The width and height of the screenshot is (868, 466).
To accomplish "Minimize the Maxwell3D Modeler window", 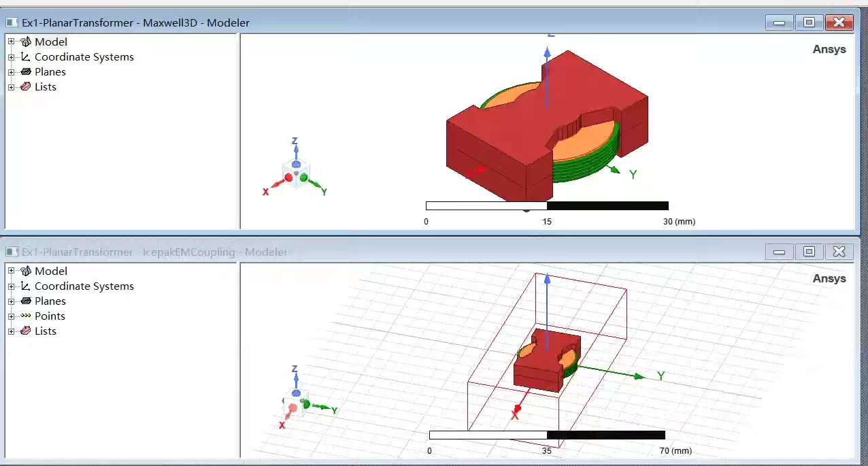I will coord(779,22).
